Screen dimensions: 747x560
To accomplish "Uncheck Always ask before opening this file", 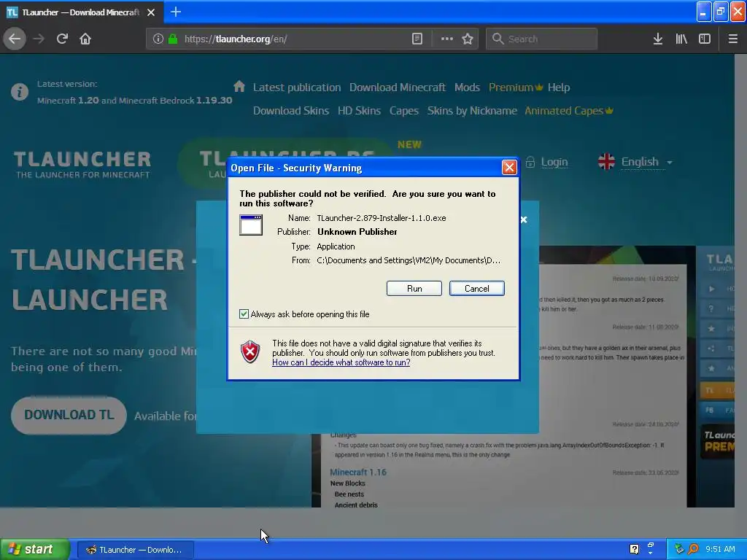I will [244, 314].
